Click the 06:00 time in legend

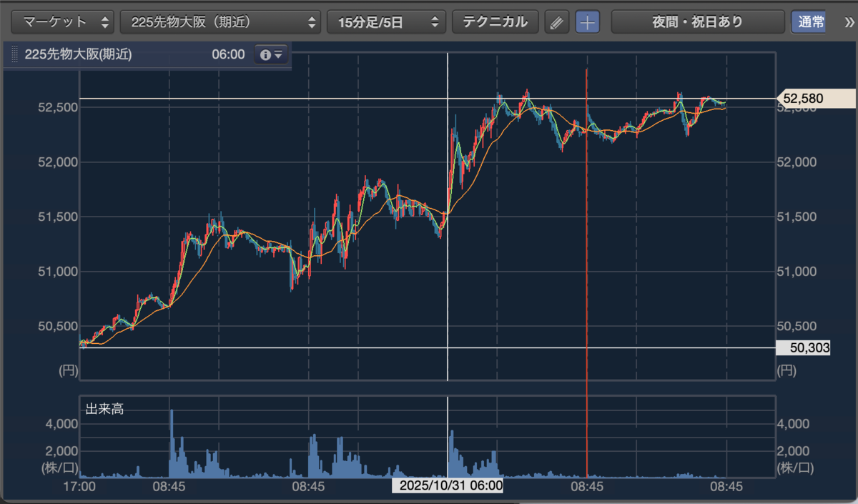point(228,54)
